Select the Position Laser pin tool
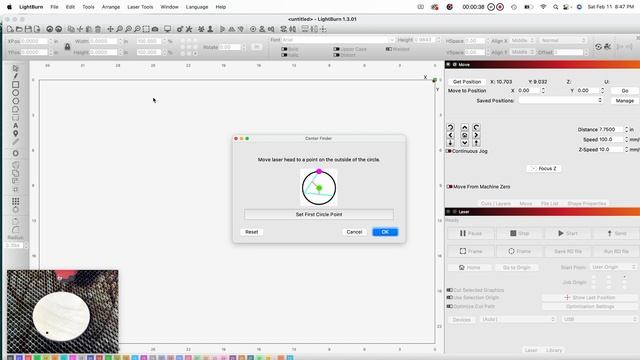The width and height of the screenshot is (640, 360). 16,133
